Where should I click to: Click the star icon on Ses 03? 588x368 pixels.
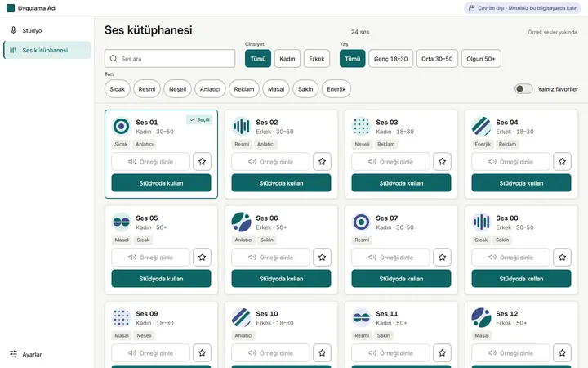click(442, 161)
